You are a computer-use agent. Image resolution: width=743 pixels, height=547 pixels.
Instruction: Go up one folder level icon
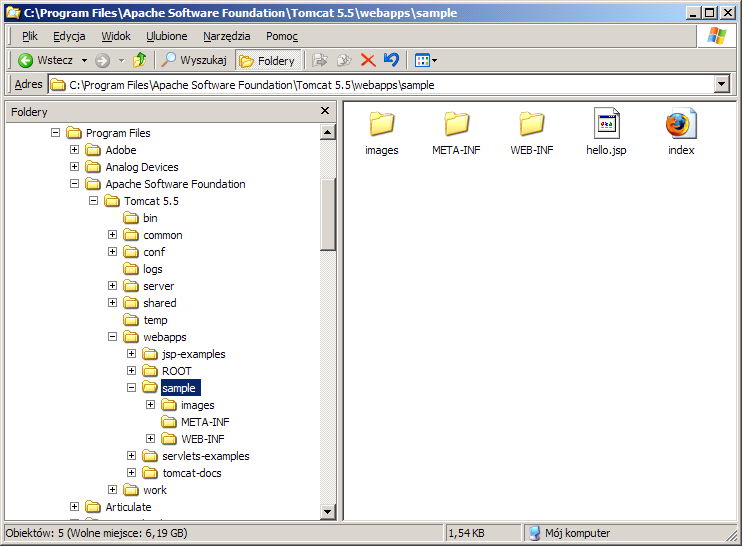tap(139, 60)
